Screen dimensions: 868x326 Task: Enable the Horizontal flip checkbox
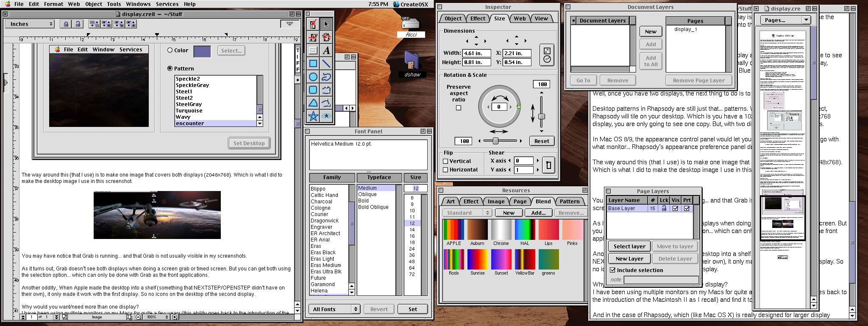[x=445, y=170]
